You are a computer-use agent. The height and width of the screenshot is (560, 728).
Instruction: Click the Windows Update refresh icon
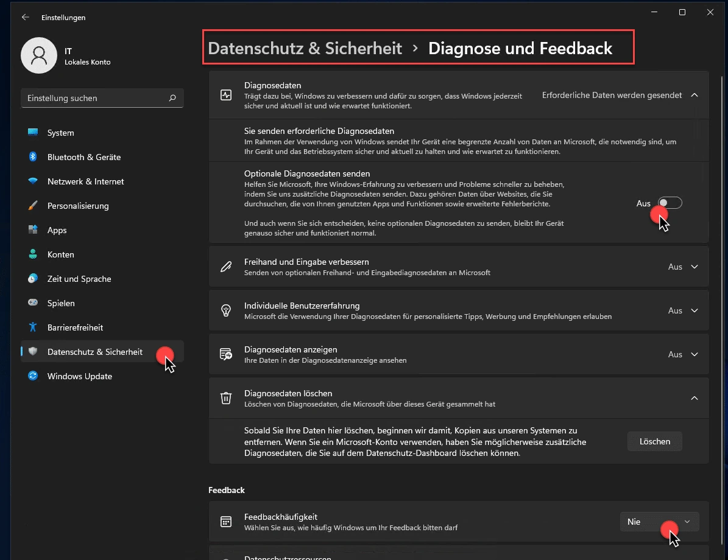[x=33, y=376]
